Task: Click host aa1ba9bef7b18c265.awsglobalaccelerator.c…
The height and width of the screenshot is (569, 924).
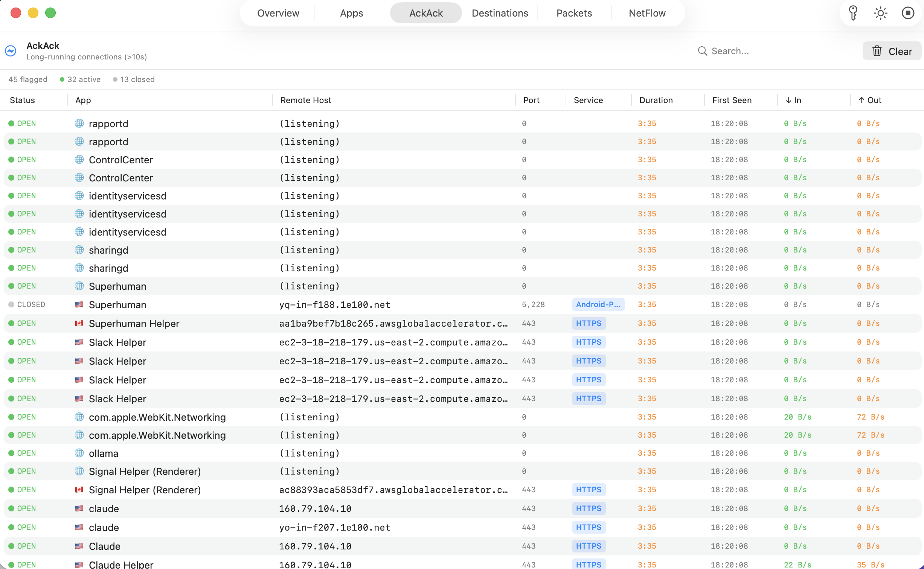Action: pos(393,323)
